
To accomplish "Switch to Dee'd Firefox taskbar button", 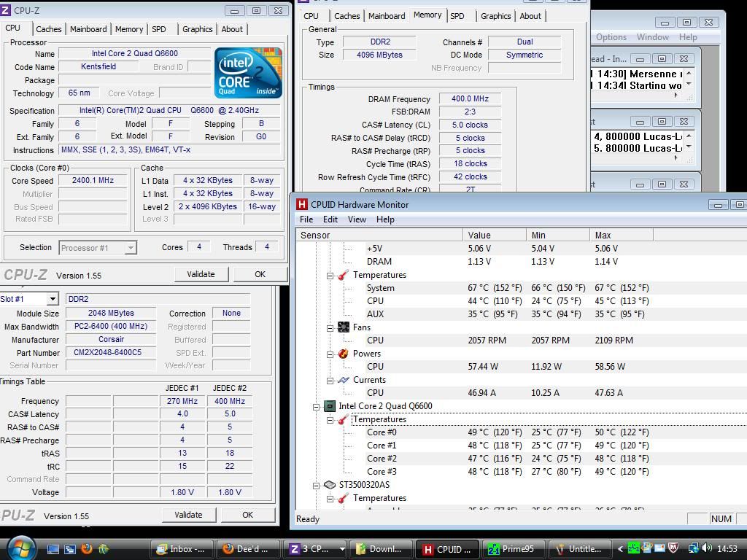I will (x=248, y=549).
